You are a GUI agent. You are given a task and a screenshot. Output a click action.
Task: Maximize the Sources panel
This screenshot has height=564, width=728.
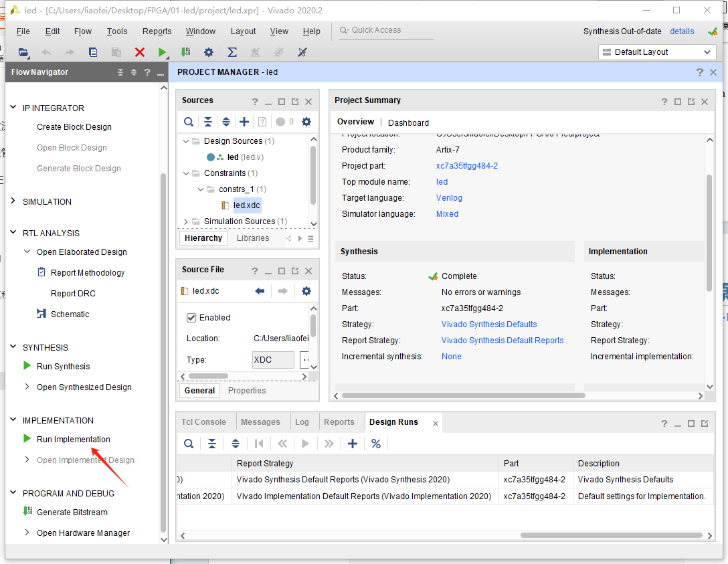[281, 102]
